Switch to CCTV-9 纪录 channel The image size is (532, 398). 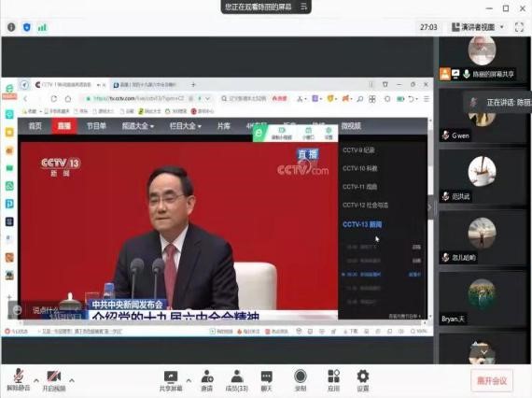pyautogui.click(x=358, y=150)
